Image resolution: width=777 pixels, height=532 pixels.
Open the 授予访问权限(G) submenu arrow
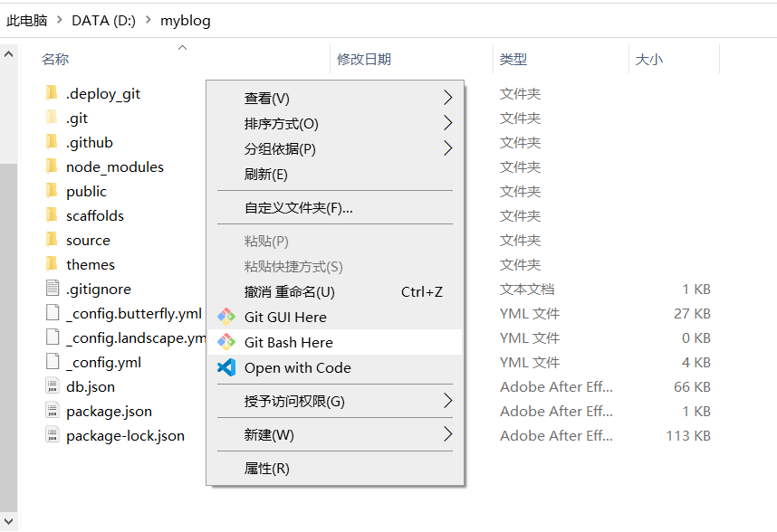pos(447,401)
